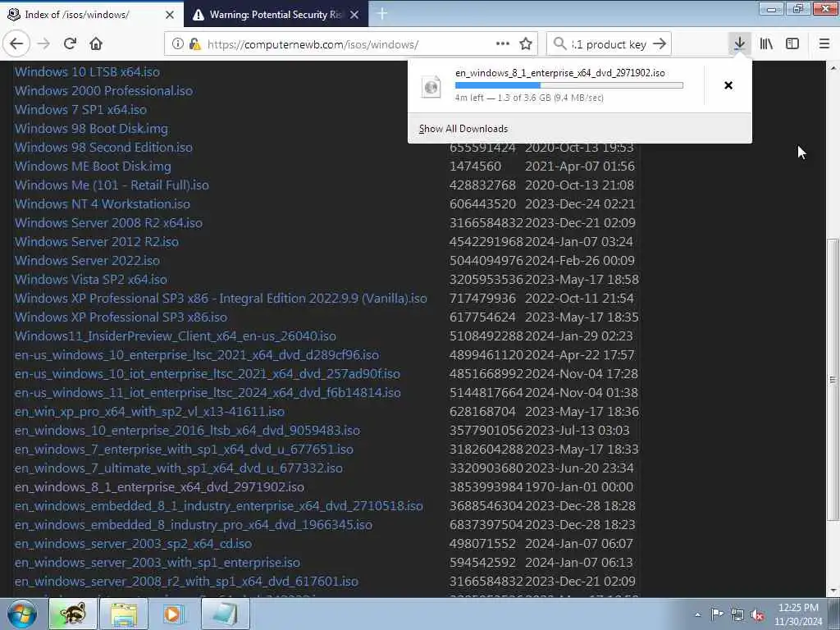Click the forward navigation arrow
Screen dimensions: 840x630
coord(44,44)
